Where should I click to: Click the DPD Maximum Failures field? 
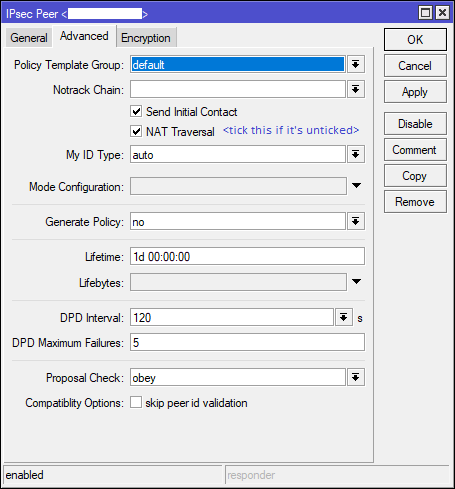tap(247, 342)
